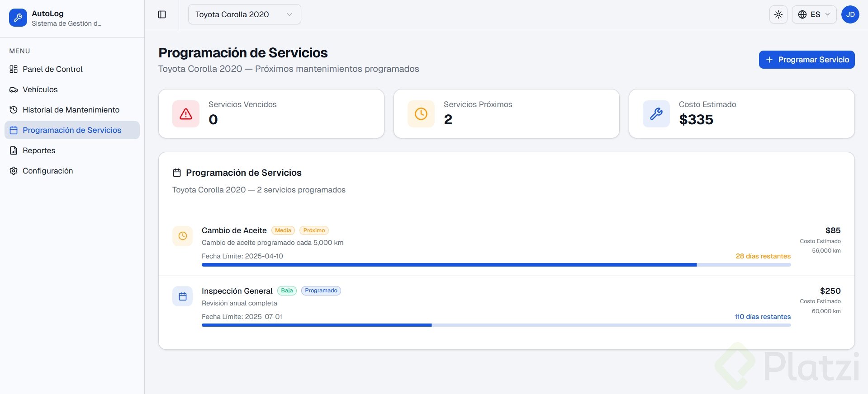Click the Programado status badge
This screenshot has height=394, width=868.
(321, 291)
